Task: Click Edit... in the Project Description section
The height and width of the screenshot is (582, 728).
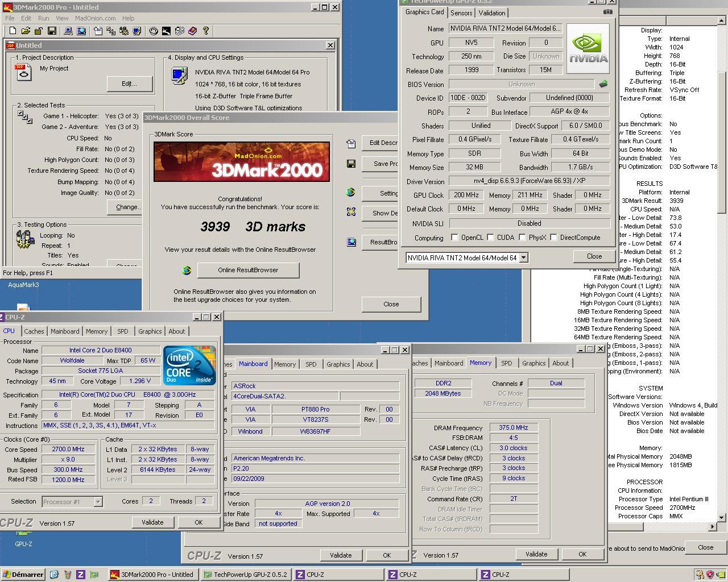Action: point(130,84)
